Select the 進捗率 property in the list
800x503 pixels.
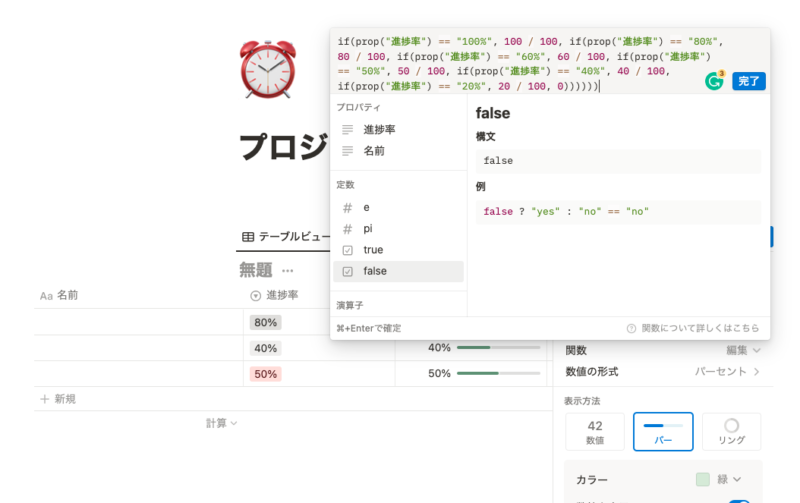click(398, 130)
